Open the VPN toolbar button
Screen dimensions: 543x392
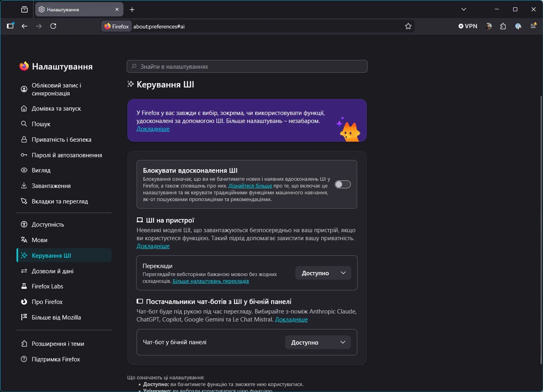(x=468, y=26)
